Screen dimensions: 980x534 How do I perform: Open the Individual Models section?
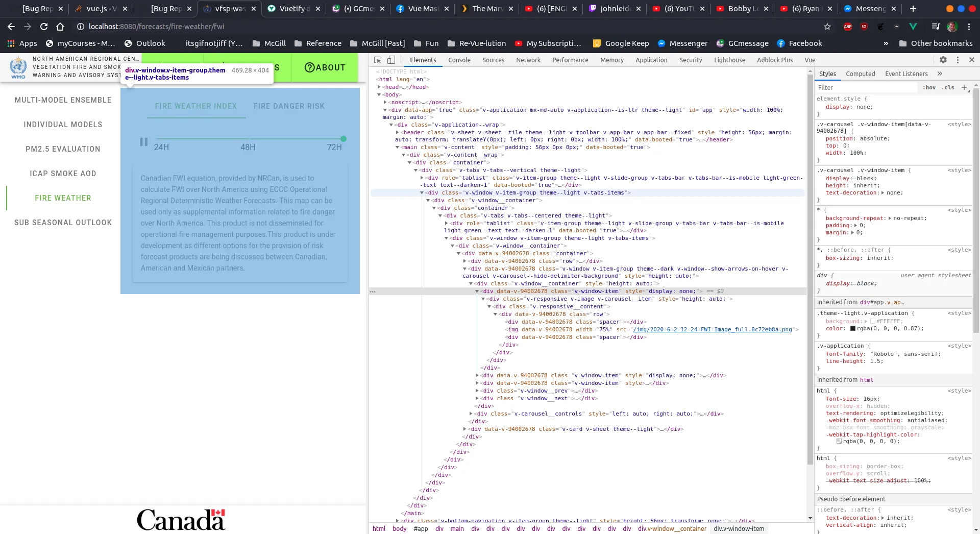click(63, 125)
